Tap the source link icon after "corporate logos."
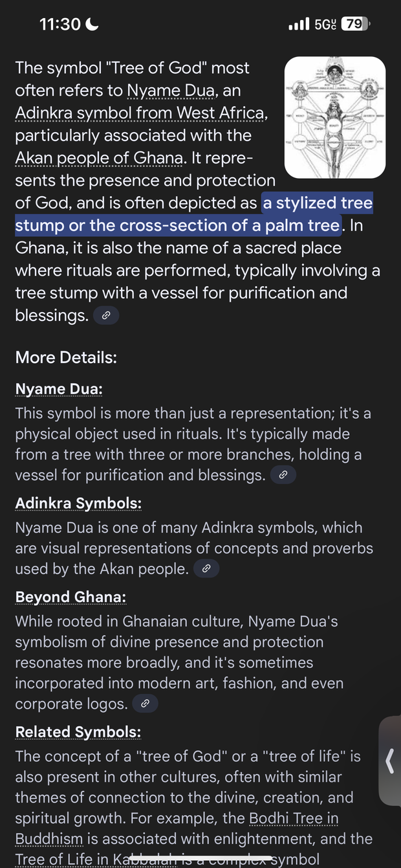This screenshot has height=868, width=401. (x=146, y=704)
